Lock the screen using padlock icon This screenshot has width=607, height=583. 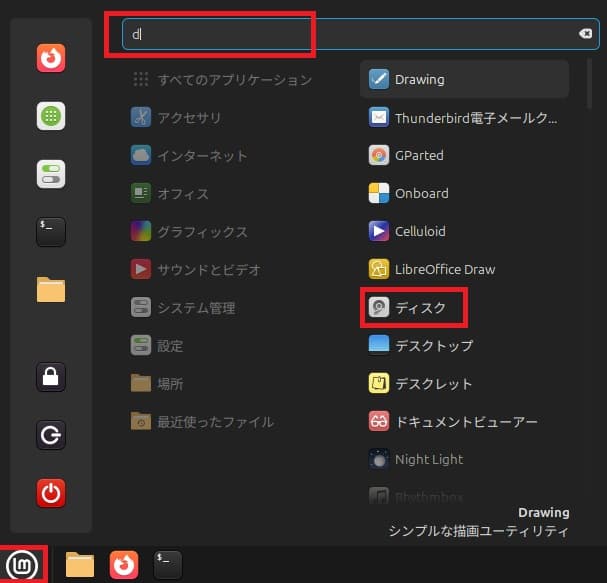[51, 377]
